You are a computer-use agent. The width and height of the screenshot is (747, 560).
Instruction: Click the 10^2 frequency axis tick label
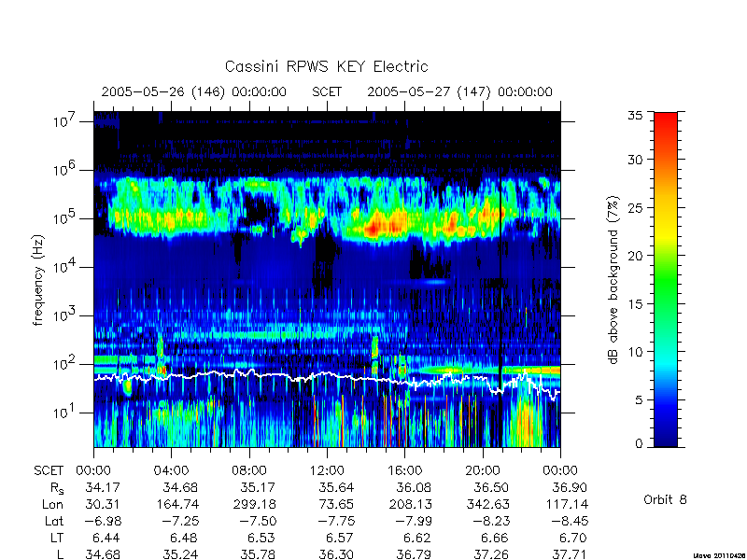point(64,363)
